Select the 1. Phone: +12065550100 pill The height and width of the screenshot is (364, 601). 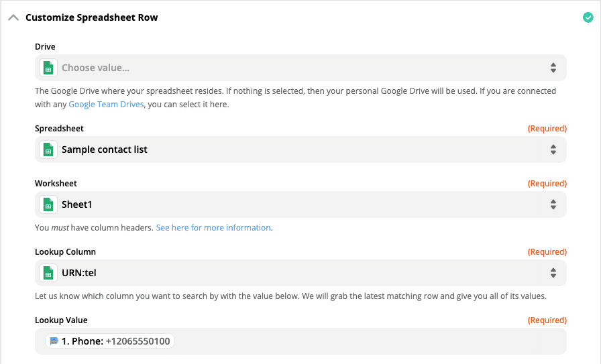110,341
